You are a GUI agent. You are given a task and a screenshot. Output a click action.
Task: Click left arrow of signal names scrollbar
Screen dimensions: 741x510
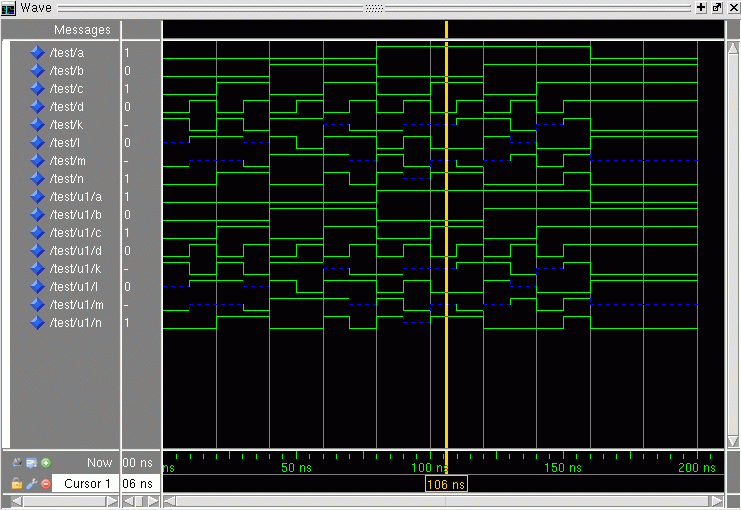16,501
